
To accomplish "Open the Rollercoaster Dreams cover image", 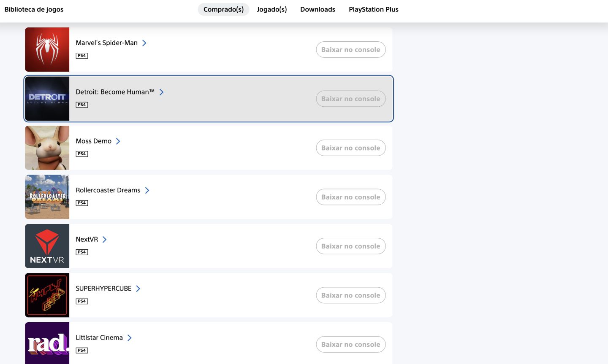I will pos(47,197).
